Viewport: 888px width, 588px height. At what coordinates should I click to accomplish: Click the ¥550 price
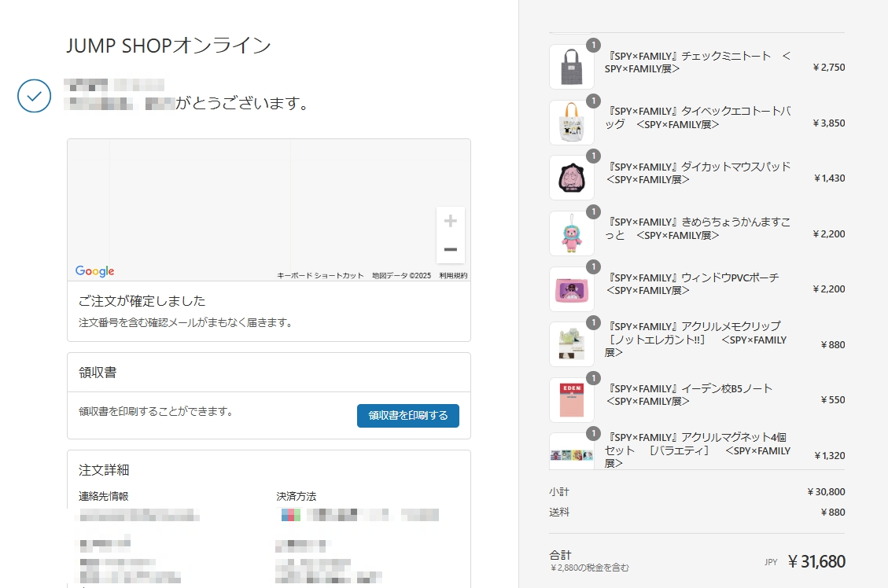click(832, 400)
